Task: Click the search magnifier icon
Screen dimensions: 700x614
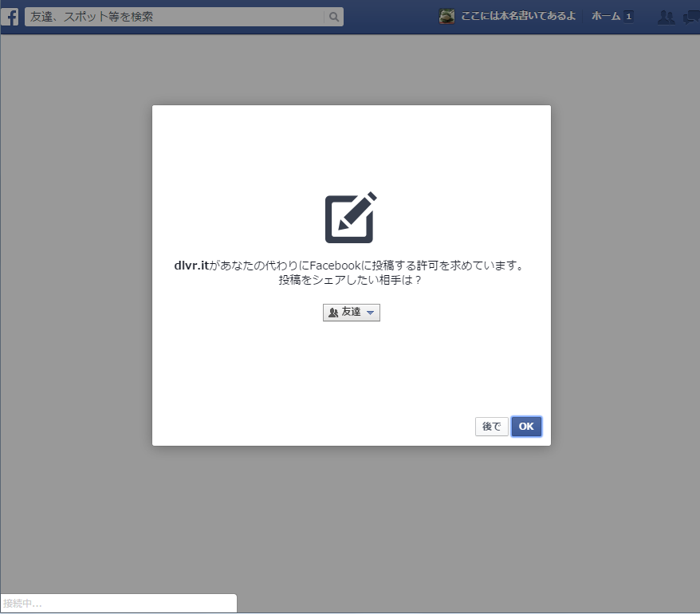Action: (333, 17)
